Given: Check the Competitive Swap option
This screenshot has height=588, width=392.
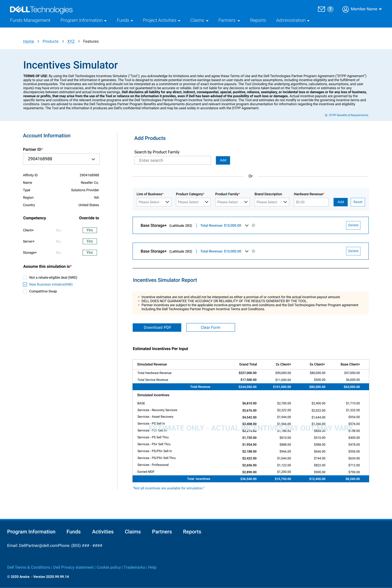Looking at the screenshot, I should [25, 291].
